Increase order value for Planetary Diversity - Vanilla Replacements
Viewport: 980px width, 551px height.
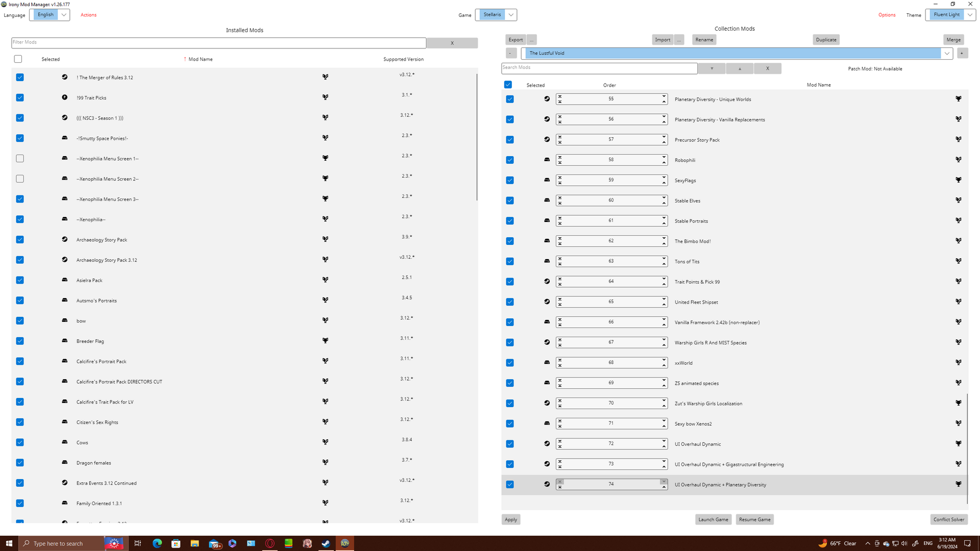click(664, 116)
